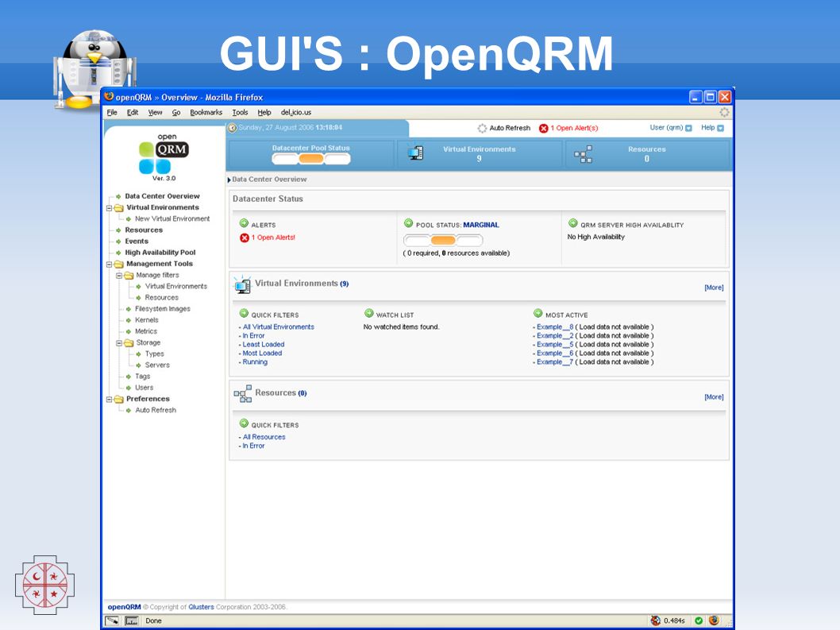Open the View menu
The image size is (840, 630).
click(x=156, y=113)
